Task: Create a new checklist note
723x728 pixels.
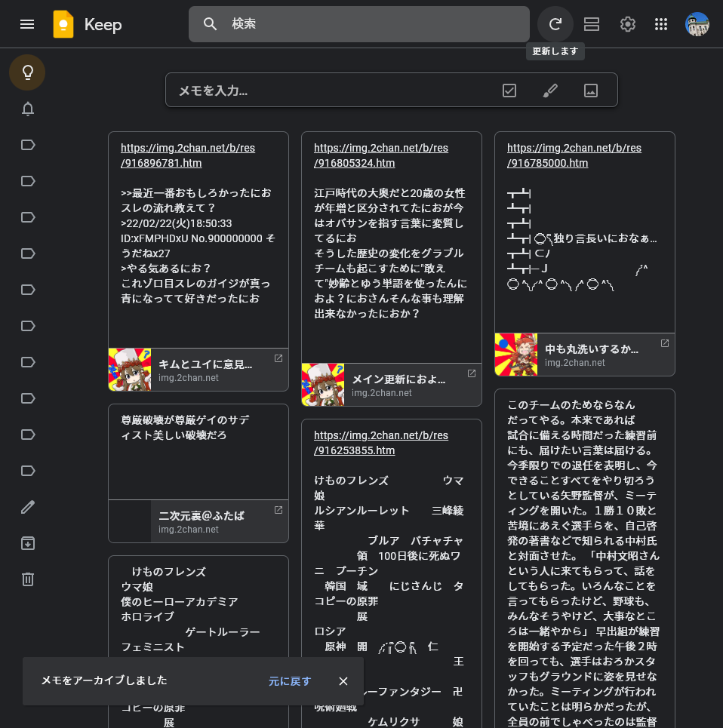Action: (509, 91)
